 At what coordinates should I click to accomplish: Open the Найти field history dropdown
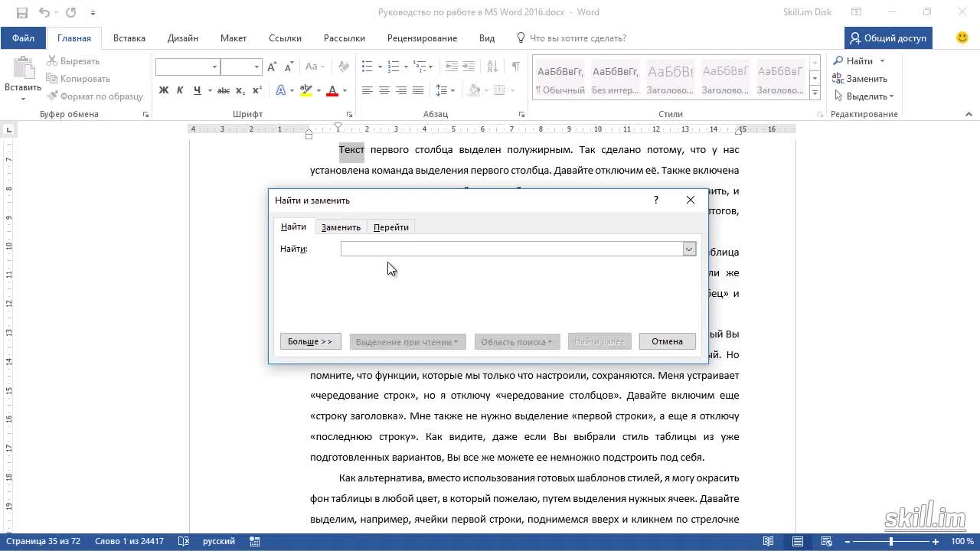(x=689, y=249)
